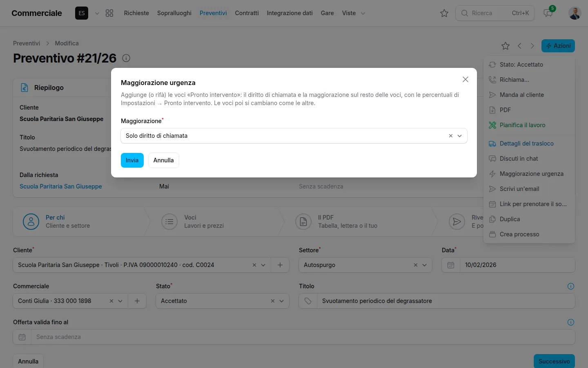Image resolution: width=588 pixels, height=368 pixels.
Task: Click the Successivo button
Action: [x=554, y=361]
